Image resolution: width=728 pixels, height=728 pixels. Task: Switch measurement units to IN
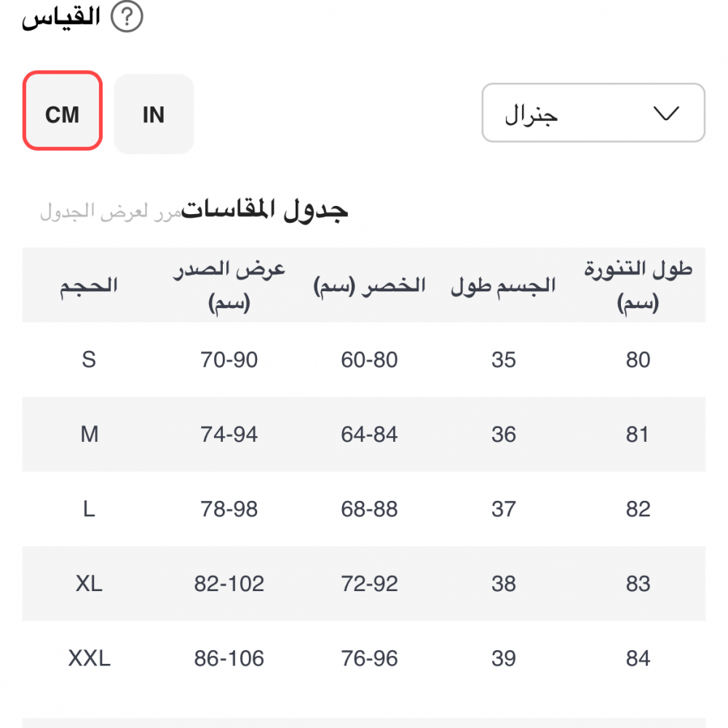[x=154, y=114]
